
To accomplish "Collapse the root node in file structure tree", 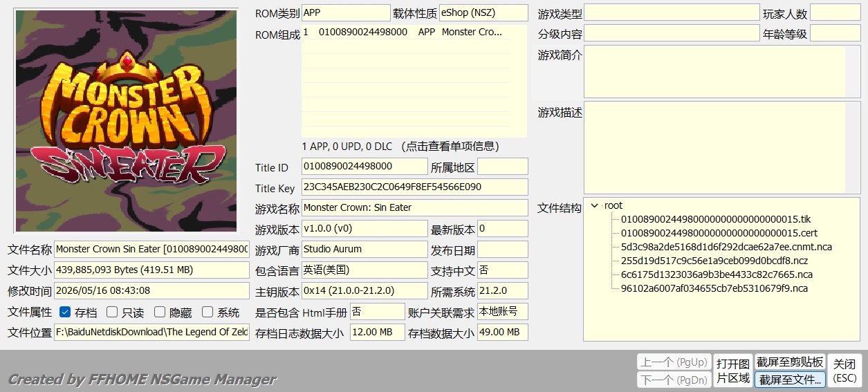I will coord(595,205).
